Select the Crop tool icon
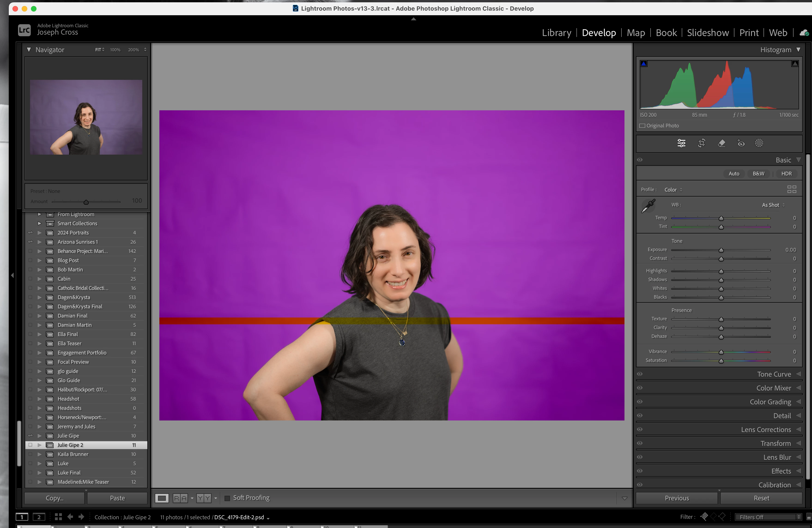Screen dimensions: 812x528 click(x=701, y=143)
